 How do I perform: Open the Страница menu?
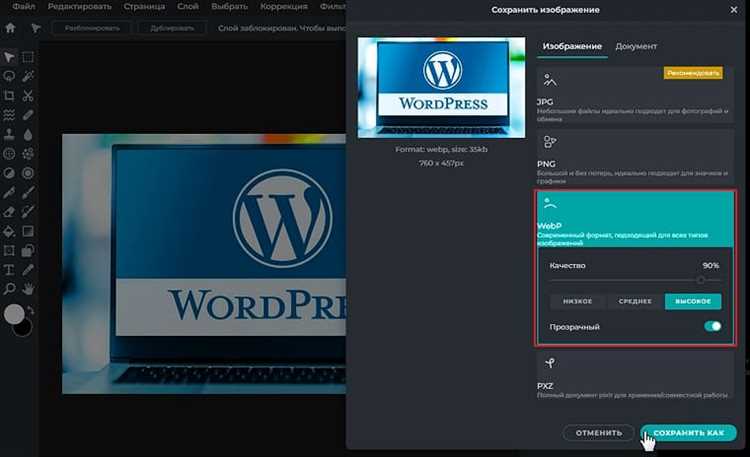click(144, 7)
